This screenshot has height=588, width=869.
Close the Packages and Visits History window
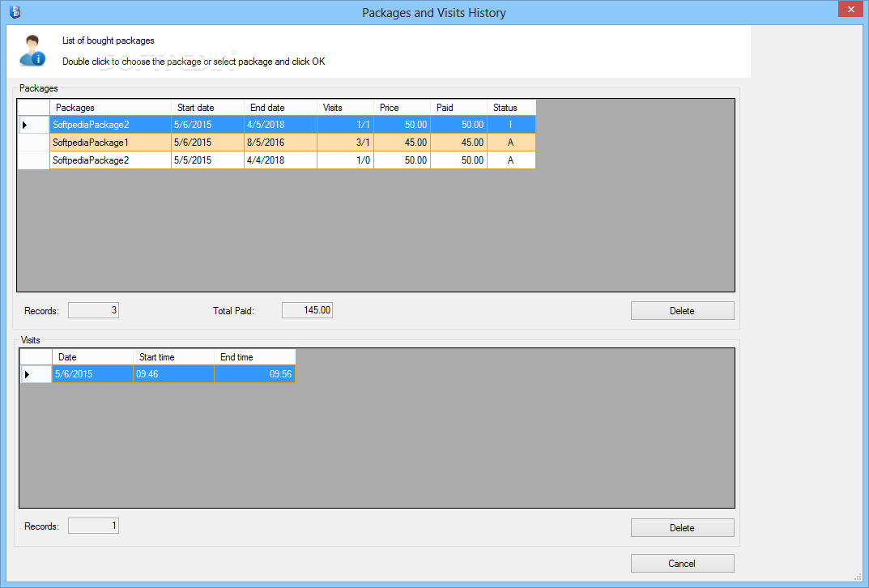tap(850, 10)
